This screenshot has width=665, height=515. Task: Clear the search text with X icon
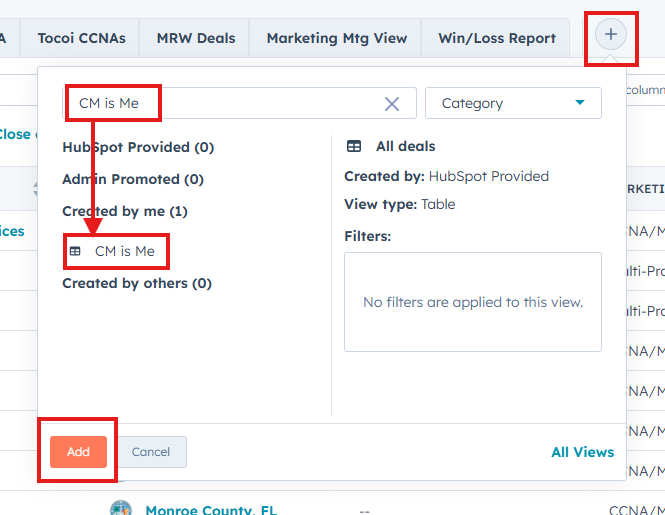tap(392, 104)
